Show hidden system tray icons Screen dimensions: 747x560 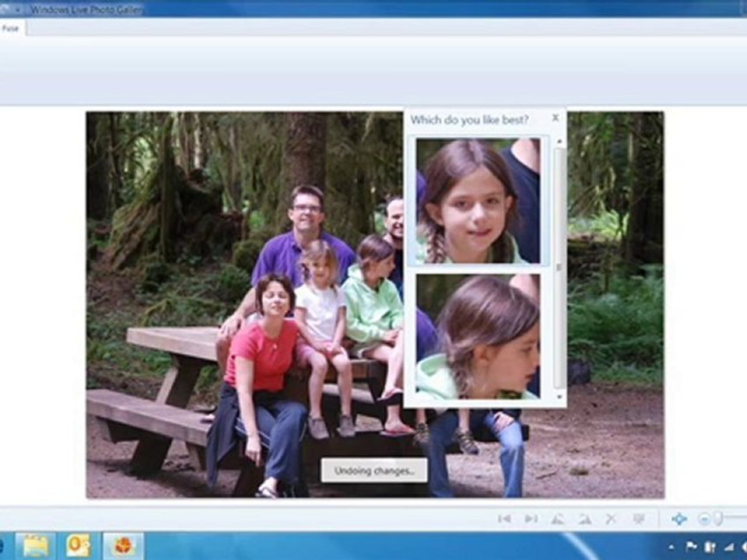672,547
